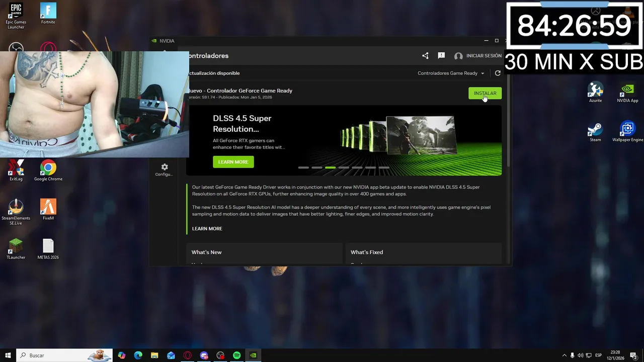Open the notification center icon
This screenshot has width=644, height=362.
(633, 355)
